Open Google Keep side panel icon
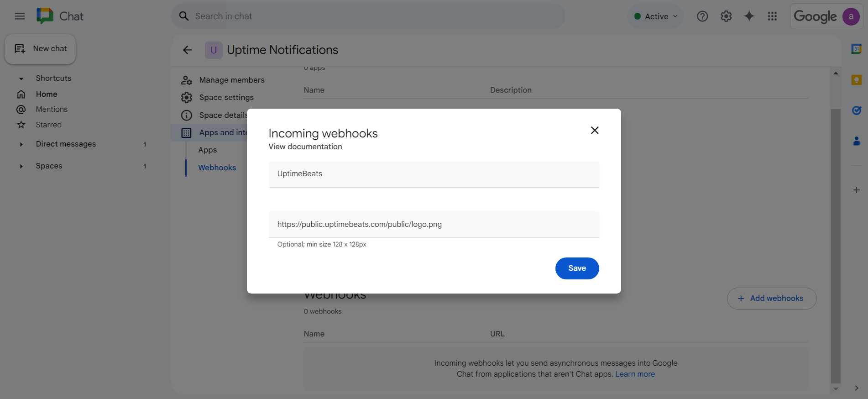The height and width of the screenshot is (399, 868). (x=857, y=80)
